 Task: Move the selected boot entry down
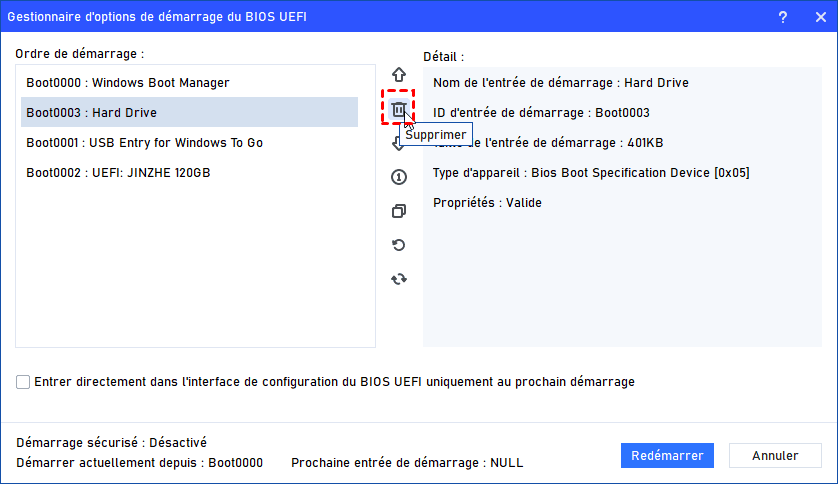pyautogui.click(x=398, y=145)
